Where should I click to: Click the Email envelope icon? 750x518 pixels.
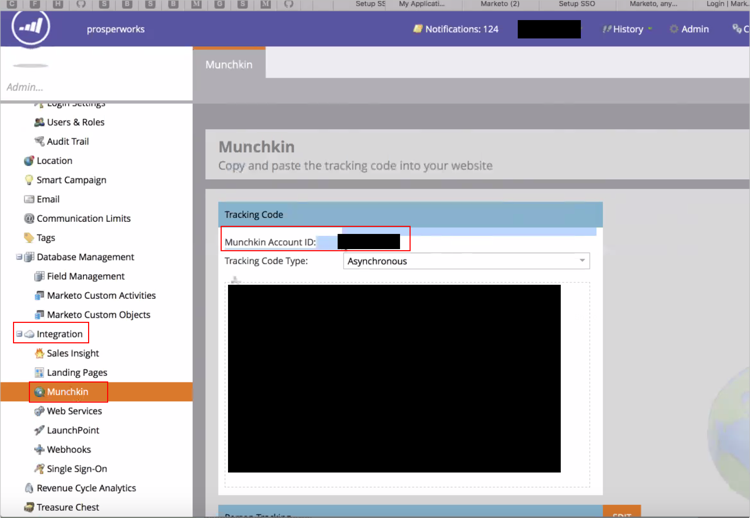(29, 199)
